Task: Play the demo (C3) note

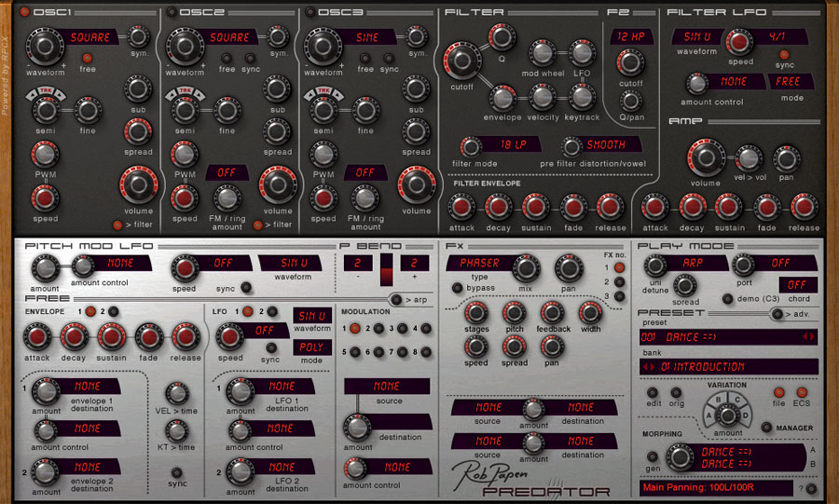Action: 728,299
